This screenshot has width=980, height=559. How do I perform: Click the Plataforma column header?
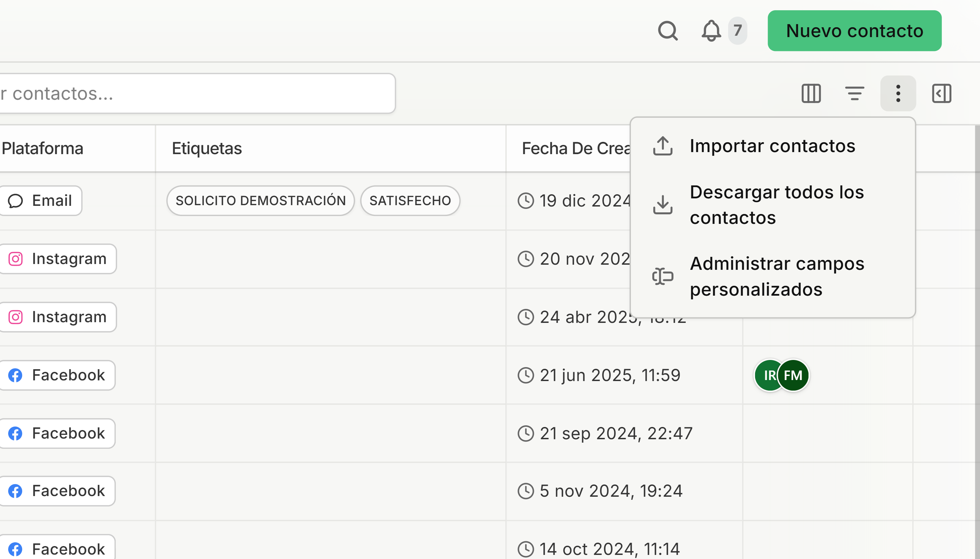coord(42,148)
